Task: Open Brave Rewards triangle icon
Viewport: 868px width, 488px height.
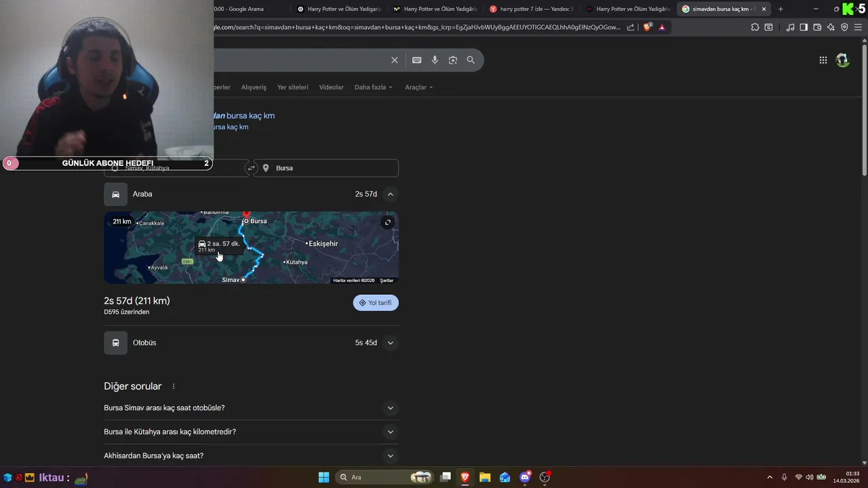Action: coord(663,27)
